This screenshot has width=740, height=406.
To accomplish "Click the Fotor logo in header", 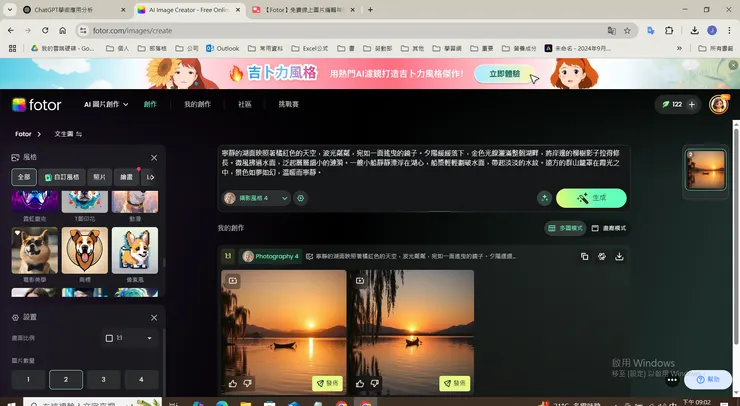I will click(37, 105).
